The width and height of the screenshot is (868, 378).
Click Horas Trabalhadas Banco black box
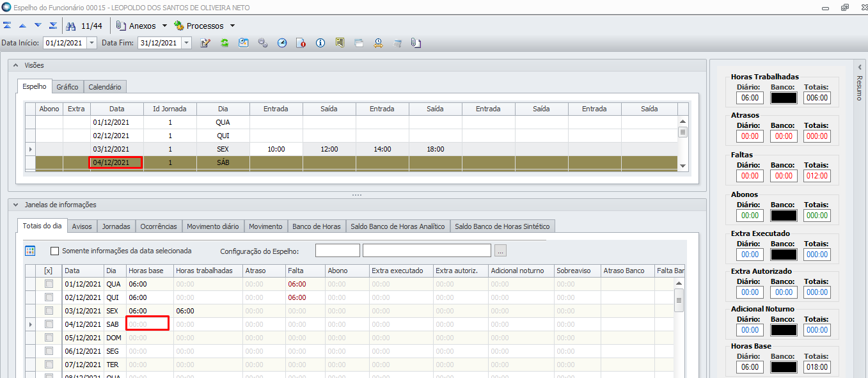[x=784, y=98]
